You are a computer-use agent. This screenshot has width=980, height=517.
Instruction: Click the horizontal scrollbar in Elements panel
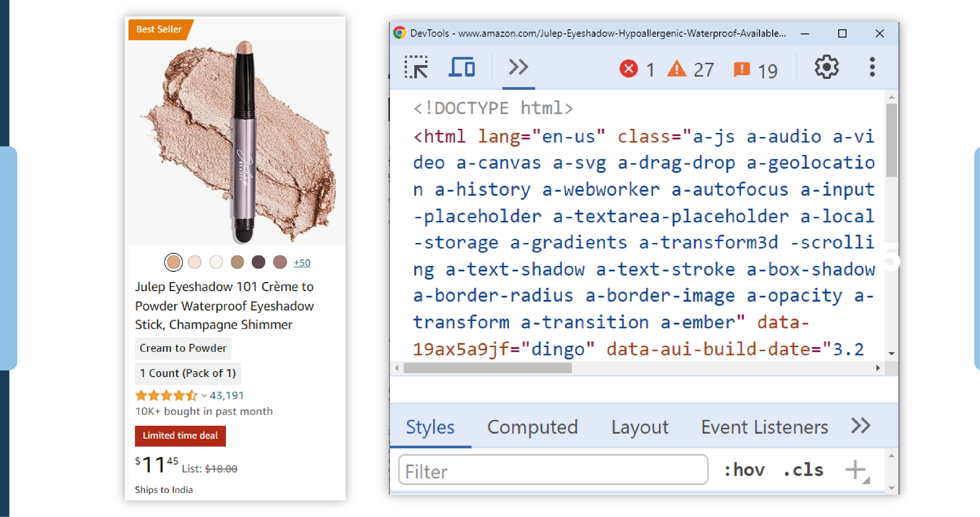coord(488,368)
